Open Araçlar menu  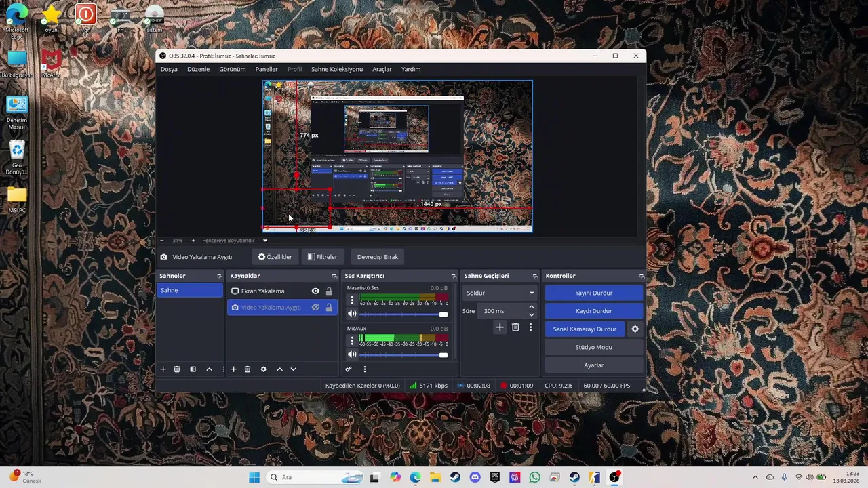[x=382, y=69]
